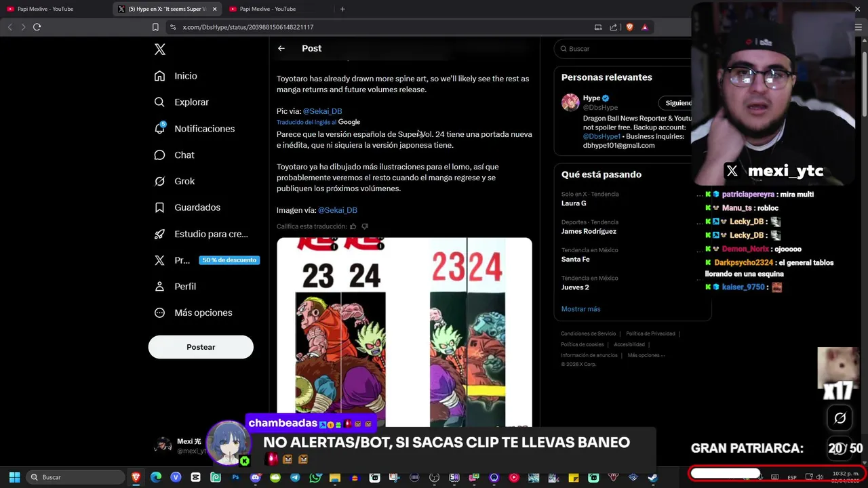Open Steam from the taskbar

pos(652,477)
